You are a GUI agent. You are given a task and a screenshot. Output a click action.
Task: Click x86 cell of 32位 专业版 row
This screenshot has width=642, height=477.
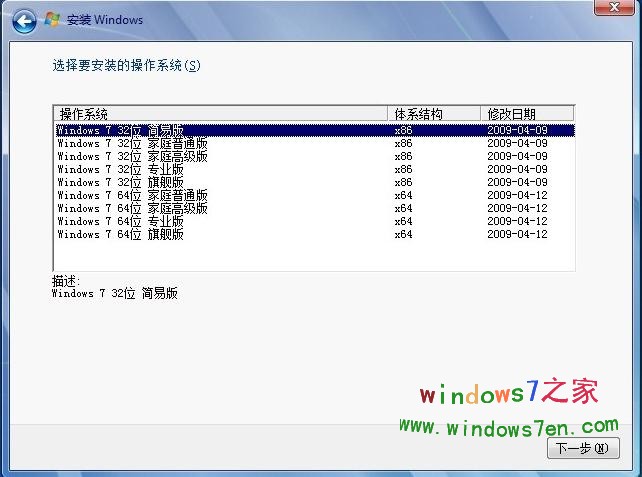coord(403,170)
